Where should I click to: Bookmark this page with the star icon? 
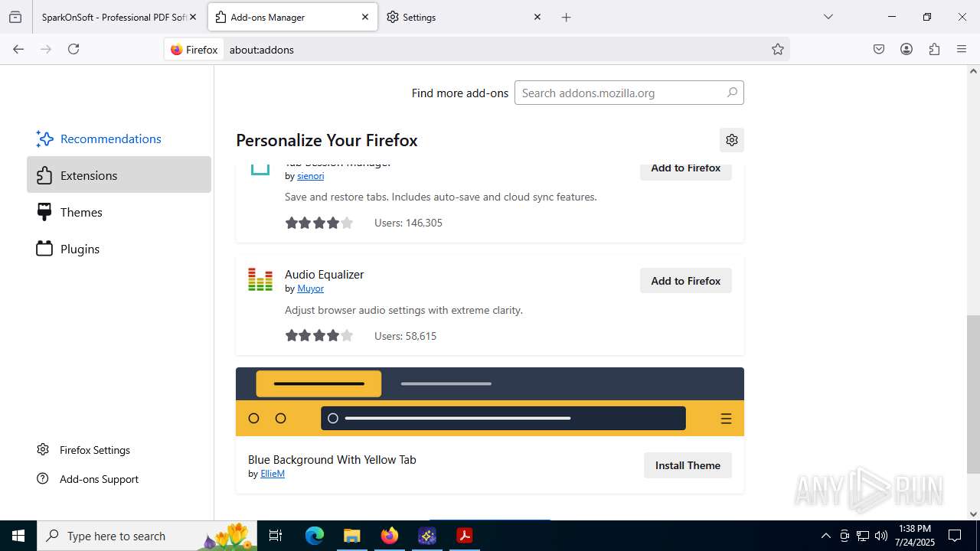pos(778,49)
